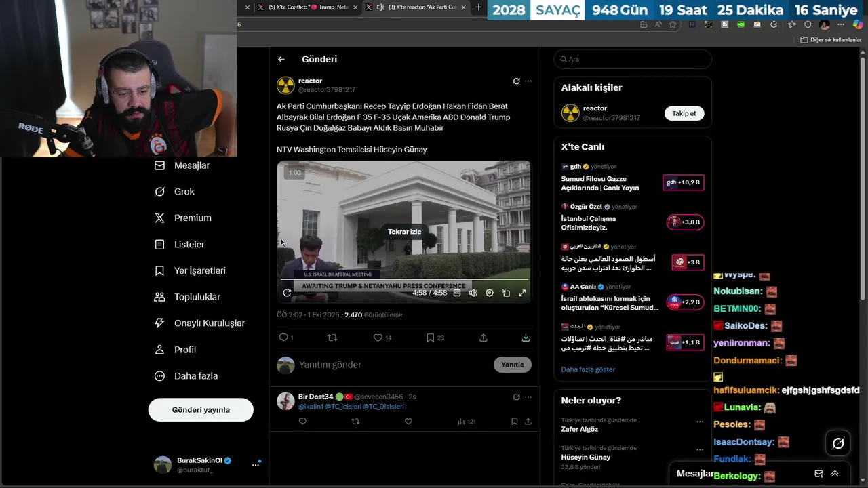Open the Hüseyin Günay trending topic
The image size is (868, 488).
click(586, 457)
